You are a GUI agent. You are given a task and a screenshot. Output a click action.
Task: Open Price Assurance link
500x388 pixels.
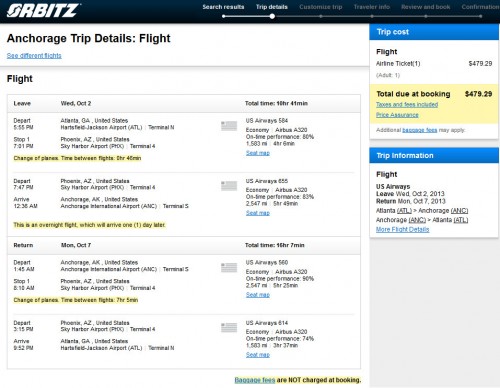(x=397, y=115)
